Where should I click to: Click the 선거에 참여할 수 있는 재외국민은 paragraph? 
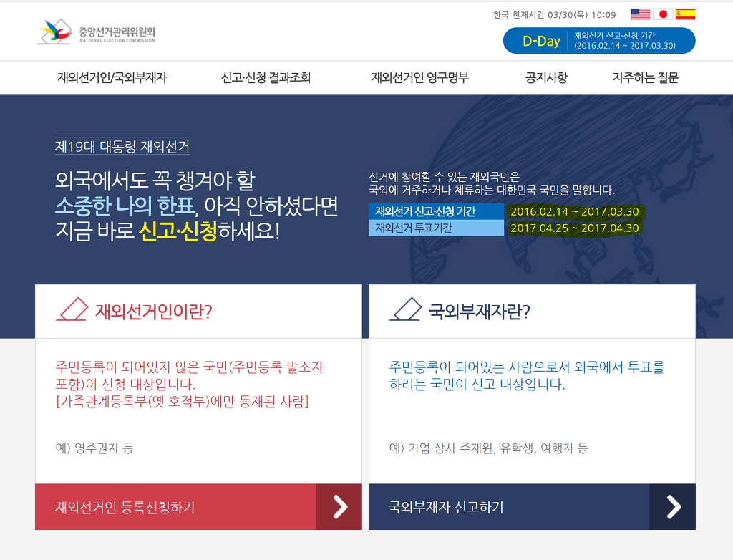[x=492, y=183]
